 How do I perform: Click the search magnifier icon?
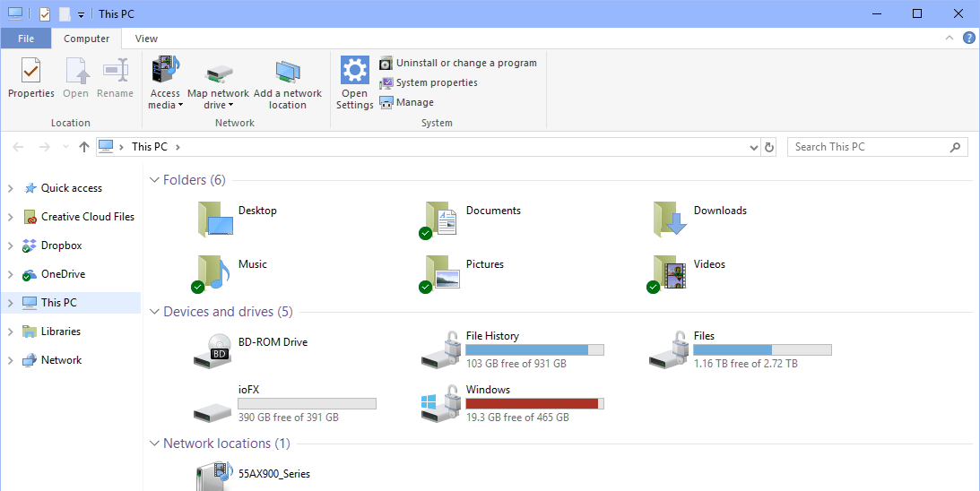coord(955,148)
